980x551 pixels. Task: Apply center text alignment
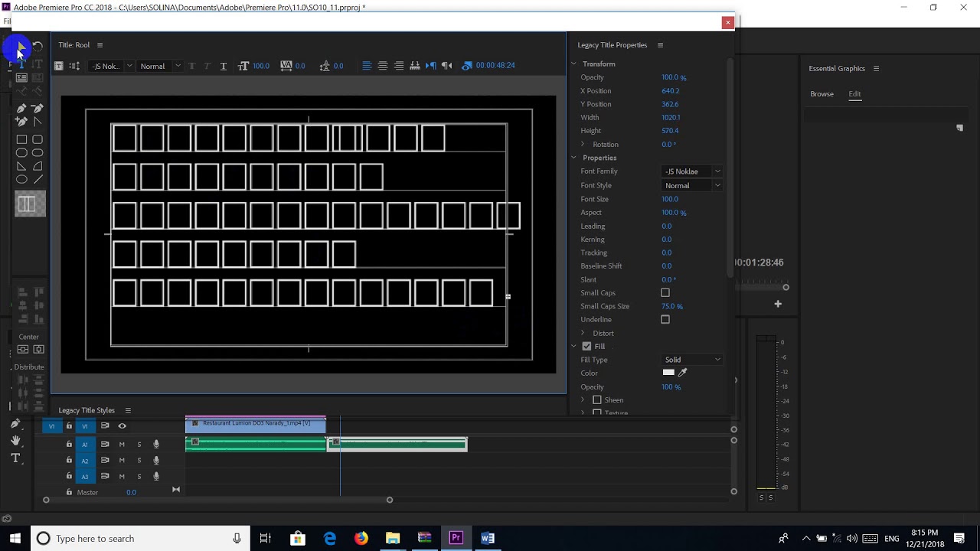[383, 66]
